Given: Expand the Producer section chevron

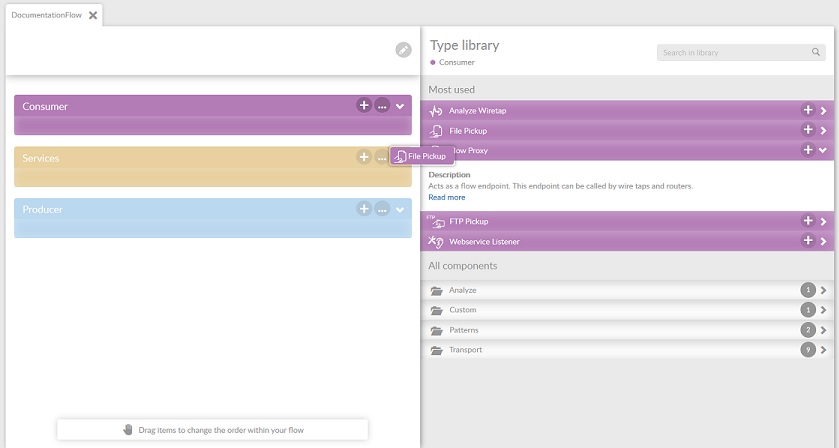Looking at the screenshot, I should [x=400, y=209].
